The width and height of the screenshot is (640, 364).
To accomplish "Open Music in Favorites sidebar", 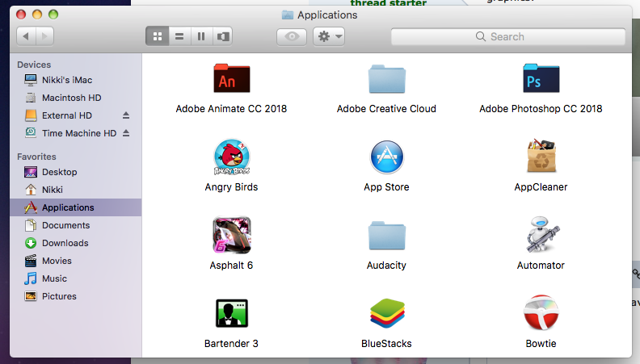I will tap(75, 278).
